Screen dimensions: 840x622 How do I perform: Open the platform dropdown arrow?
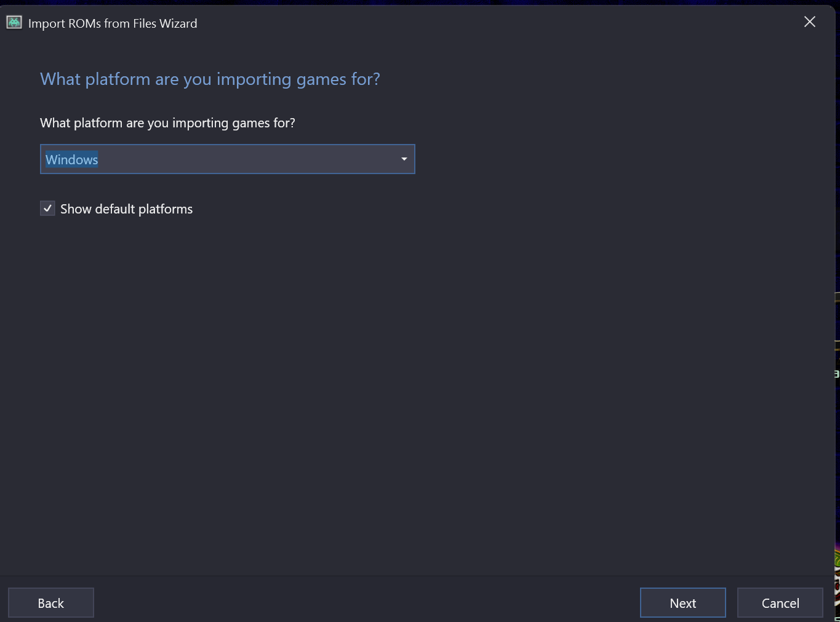pos(404,159)
